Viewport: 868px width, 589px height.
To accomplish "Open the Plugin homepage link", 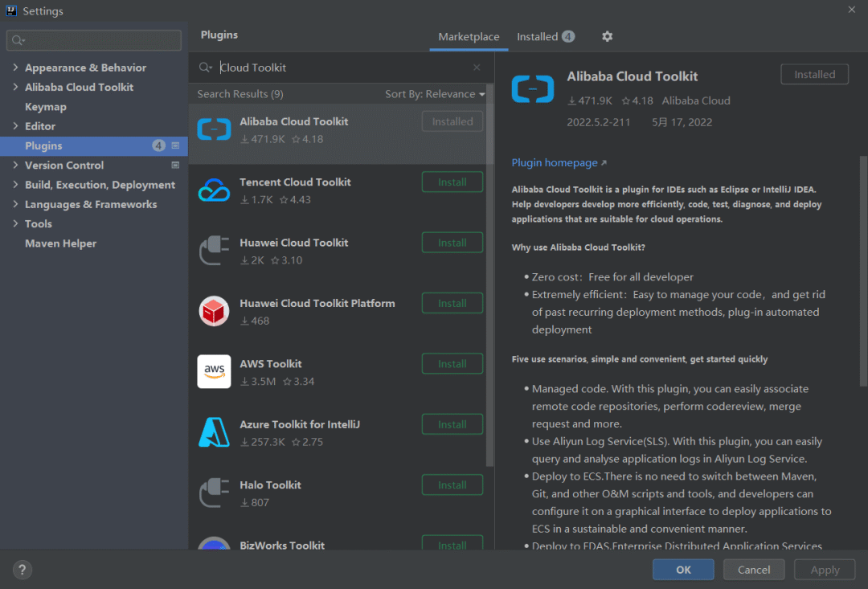I will (x=555, y=162).
